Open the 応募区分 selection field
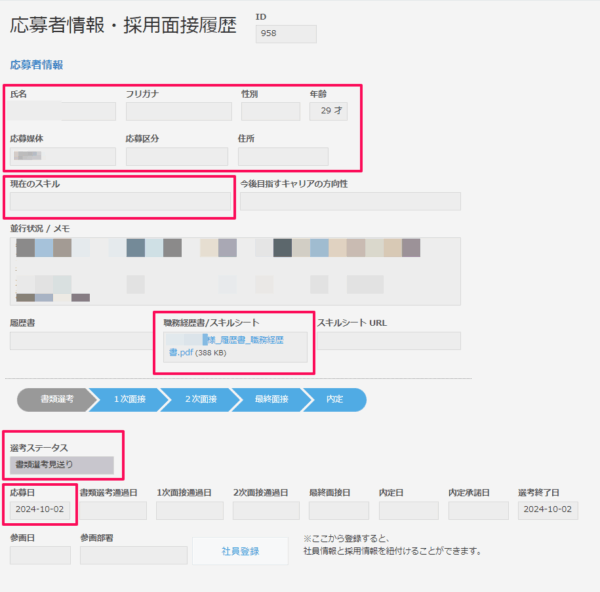 coord(177,157)
